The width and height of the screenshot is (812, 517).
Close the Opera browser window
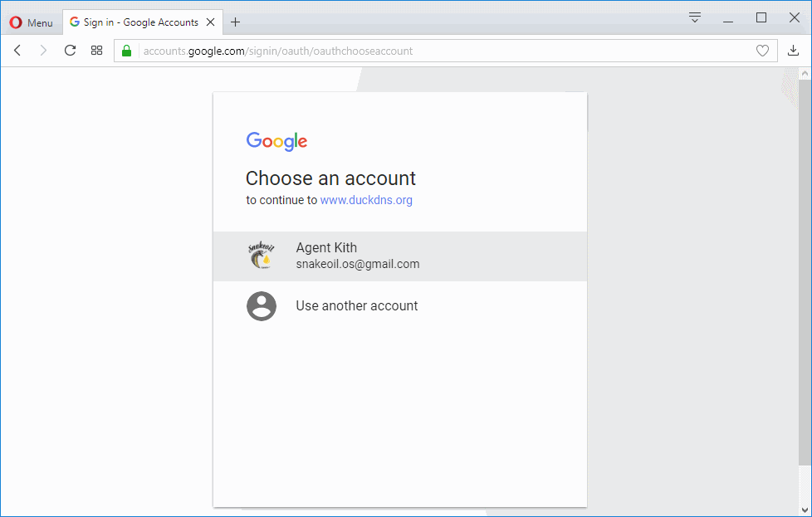795,18
